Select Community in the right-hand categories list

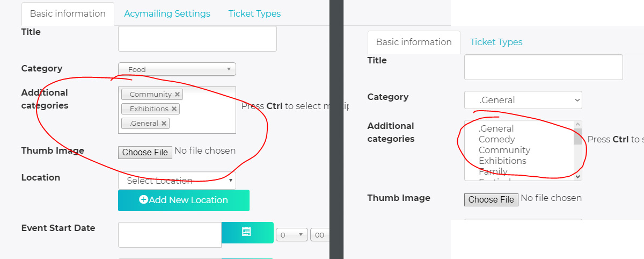pyautogui.click(x=504, y=150)
